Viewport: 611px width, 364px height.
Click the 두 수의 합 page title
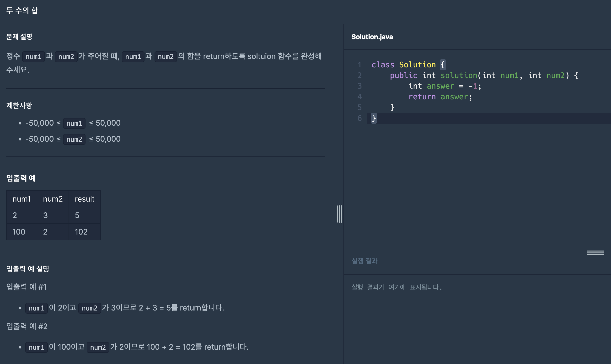click(22, 10)
